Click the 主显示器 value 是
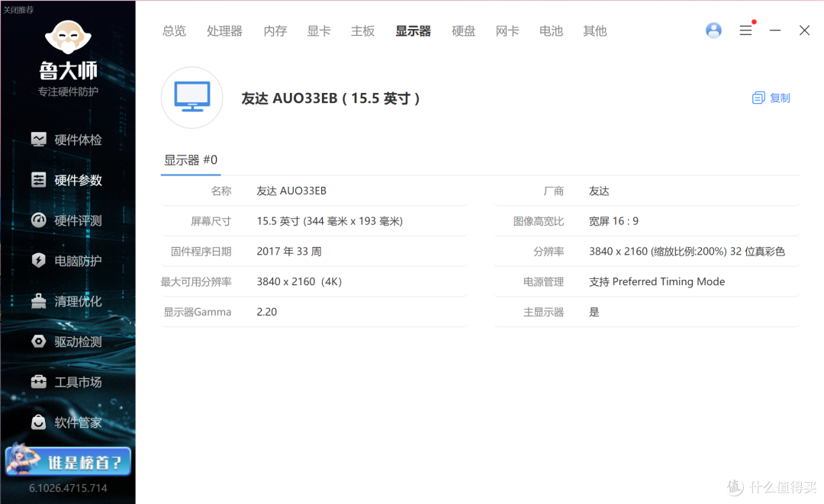The height and width of the screenshot is (504, 824). (x=594, y=312)
